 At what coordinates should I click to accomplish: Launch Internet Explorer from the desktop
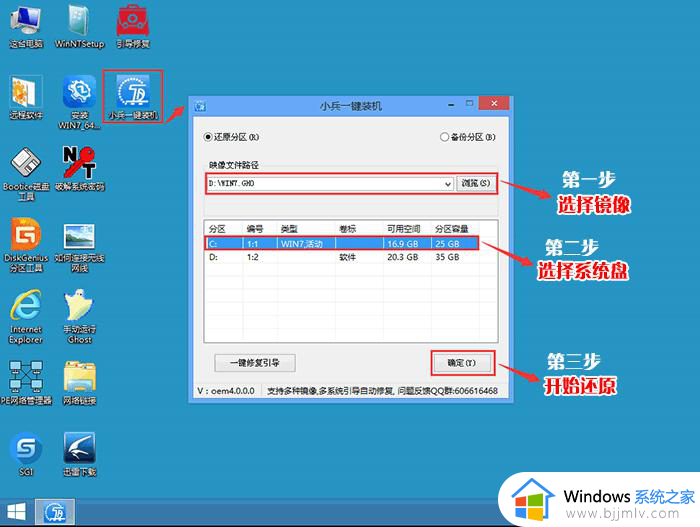click(26, 316)
